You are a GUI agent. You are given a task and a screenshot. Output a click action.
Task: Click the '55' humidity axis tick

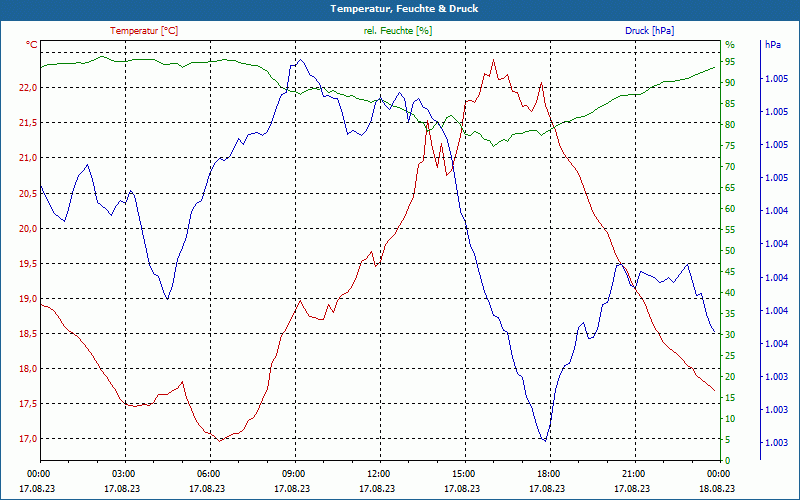pos(730,230)
